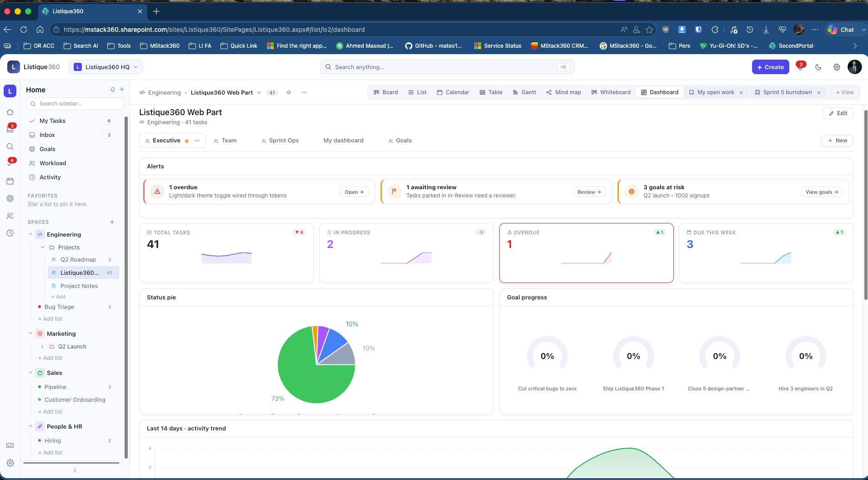Open the calendar icon in the left rail
The height and width of the screenshot is (480, 868).
pos(10,181)
